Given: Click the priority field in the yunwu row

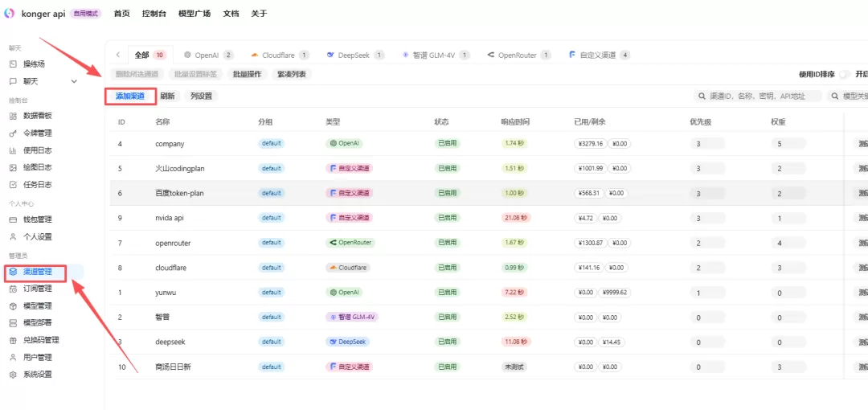Looking at the screenshot, I should tap(707, 293).
